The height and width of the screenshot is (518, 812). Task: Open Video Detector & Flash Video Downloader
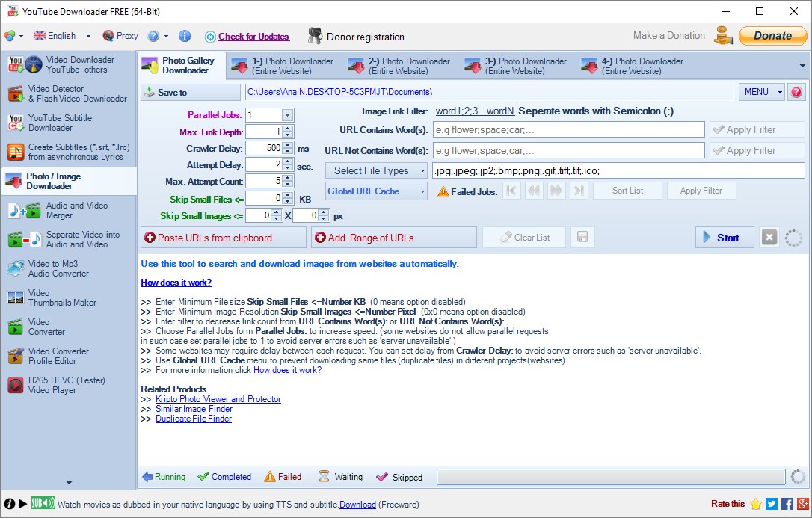68,93
